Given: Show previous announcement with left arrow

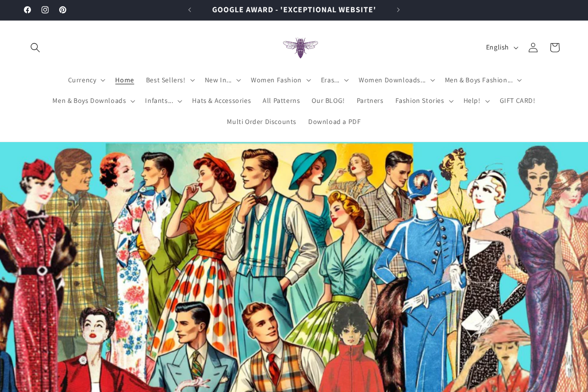Looking at the screenshot, I should [x=189, y=9].
